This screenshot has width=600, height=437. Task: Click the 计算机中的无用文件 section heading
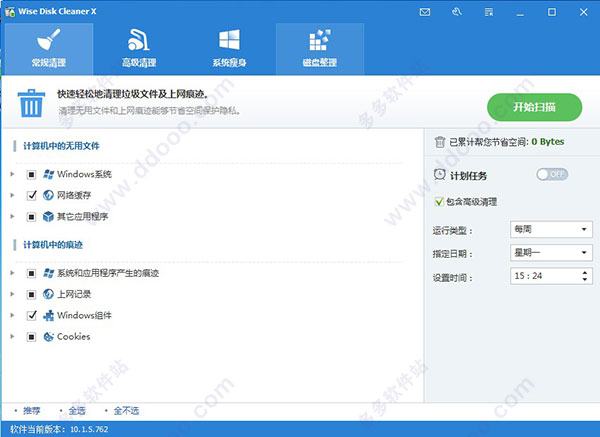pos(61,146)
